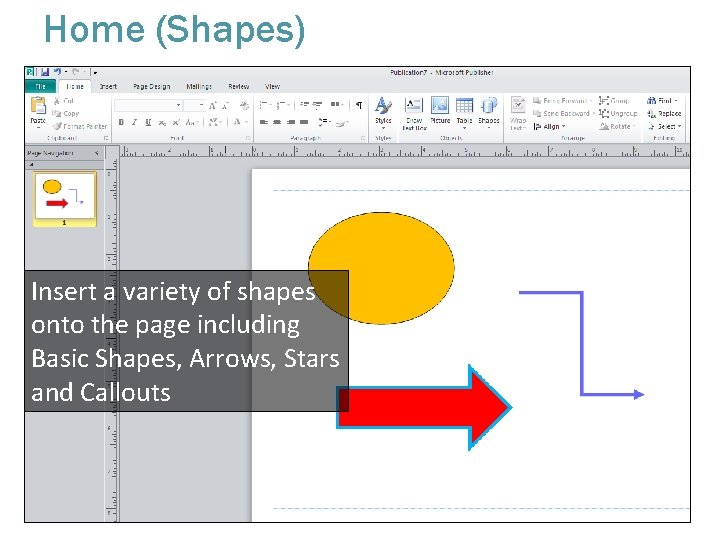Screen dimensions: 720x540
Task: Click the Cut button
Action: [x=64, y=101]
